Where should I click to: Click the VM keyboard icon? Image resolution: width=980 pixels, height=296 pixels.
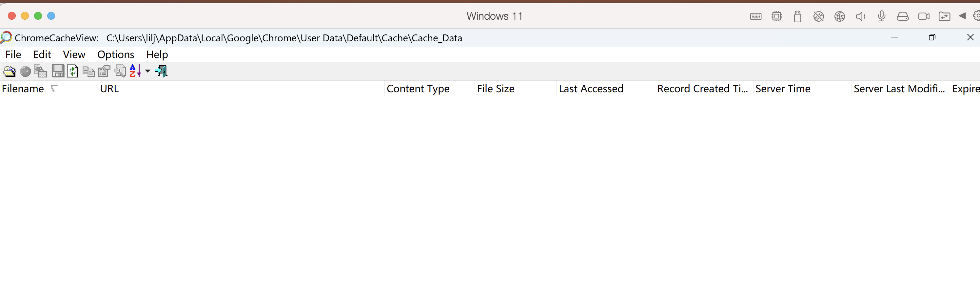[x=755, y=16]
